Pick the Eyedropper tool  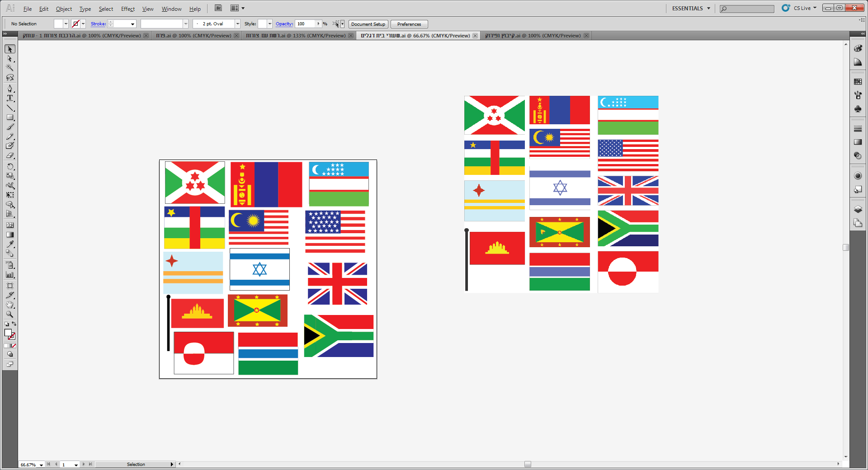[x=10, y=244]
